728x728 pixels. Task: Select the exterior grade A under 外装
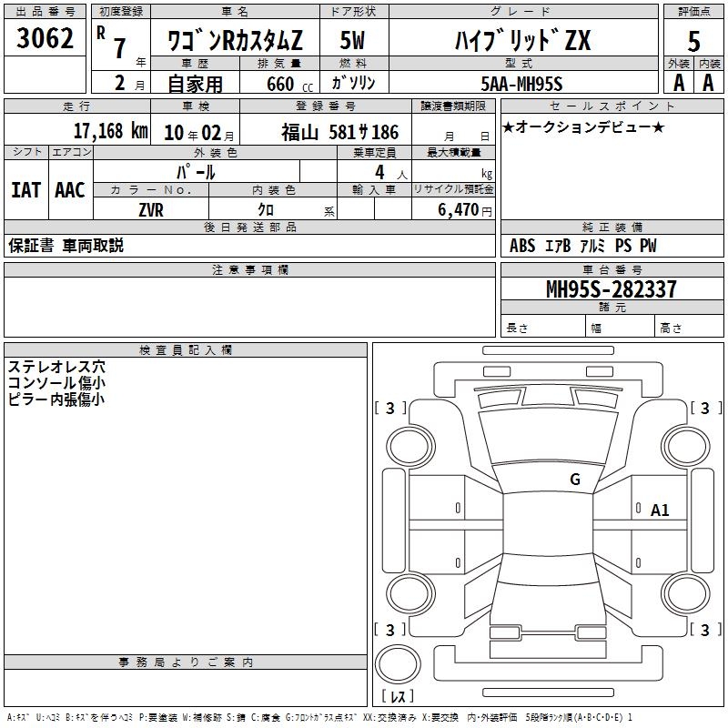[x=678, y=83]
